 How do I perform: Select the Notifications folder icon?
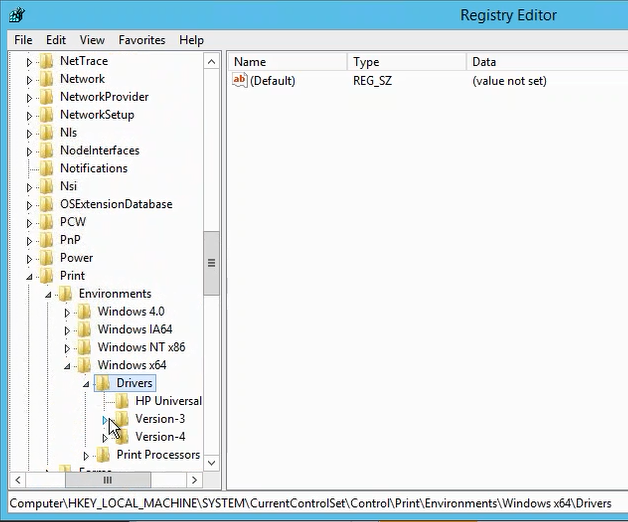tap(46, 169)
